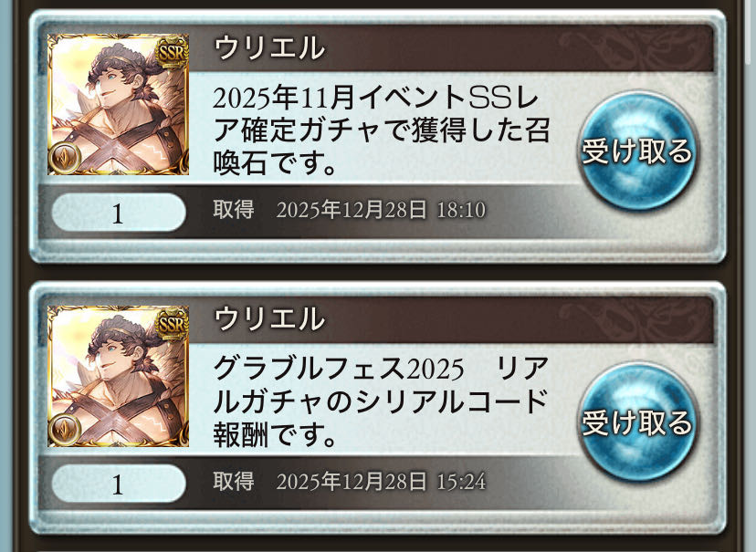Click the 取得 label in the second entry
This screenshot has height=552, width=756.
(234, 481)
